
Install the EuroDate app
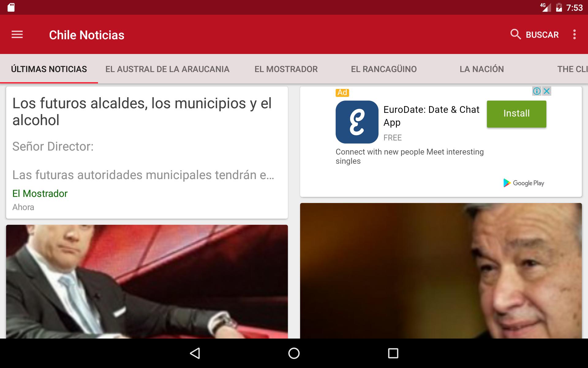(516, 114)
